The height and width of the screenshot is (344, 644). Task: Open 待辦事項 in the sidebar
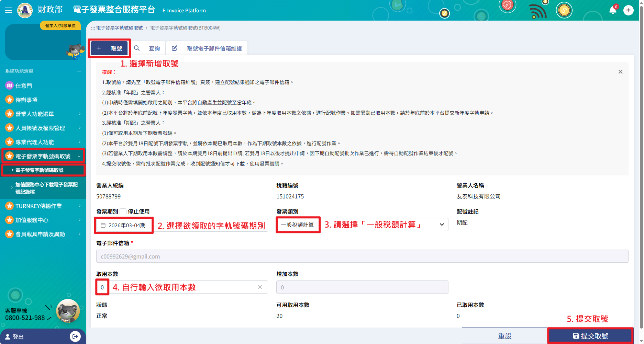[26, 100]
